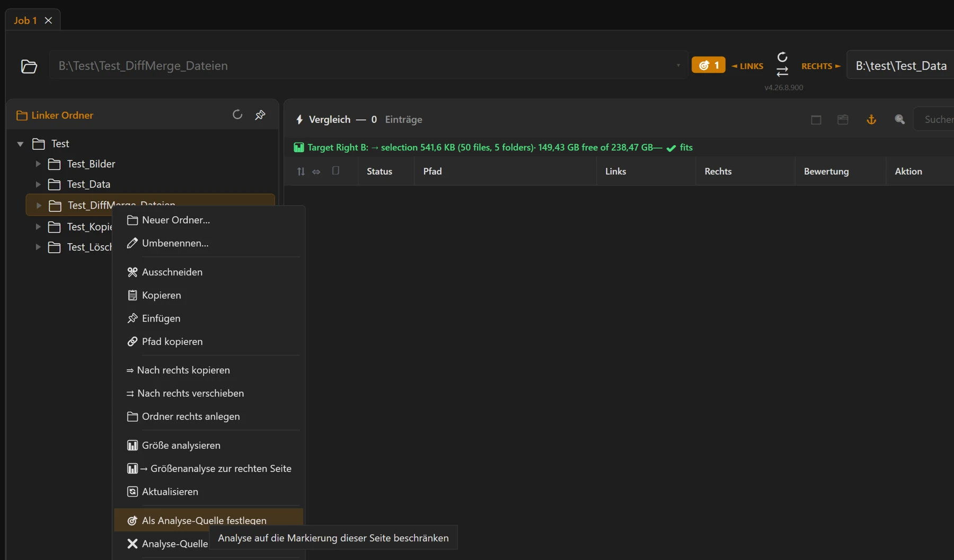Expand the Test_Kopie folder
This screenshot has height=560, width=954.
(38, 226)
